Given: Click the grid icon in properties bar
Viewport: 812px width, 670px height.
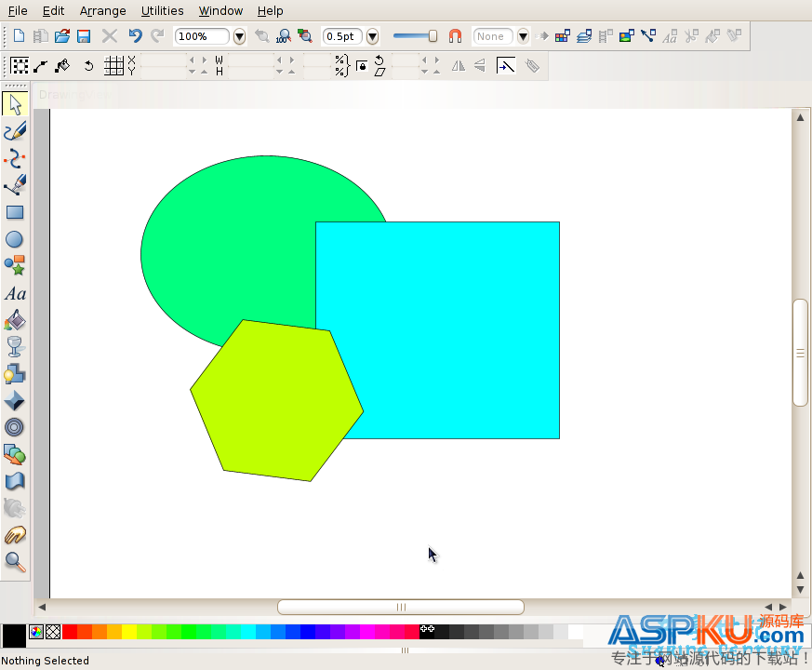Looking at the screenshot, I should [113, 66].
